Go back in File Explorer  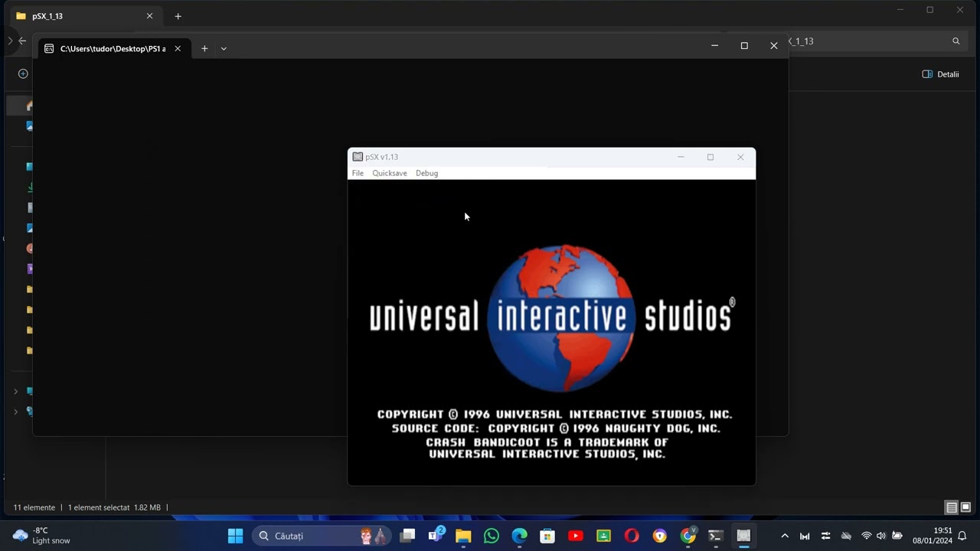[22, 41]
